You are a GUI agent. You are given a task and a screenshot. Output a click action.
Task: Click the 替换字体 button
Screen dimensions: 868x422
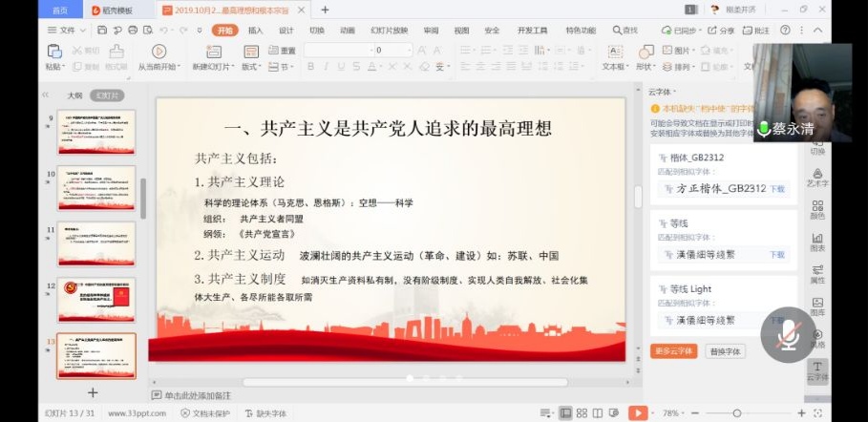coord(725,351)
